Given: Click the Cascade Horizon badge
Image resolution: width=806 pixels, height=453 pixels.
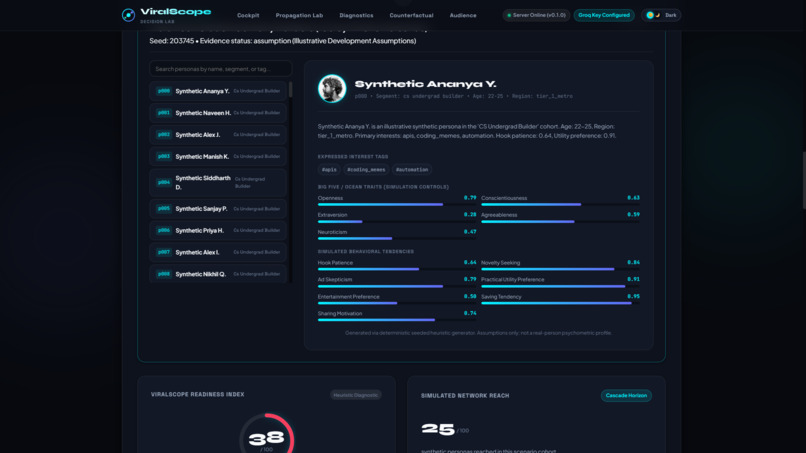Looking at the screenshot, I should click(x=626, y=395).
